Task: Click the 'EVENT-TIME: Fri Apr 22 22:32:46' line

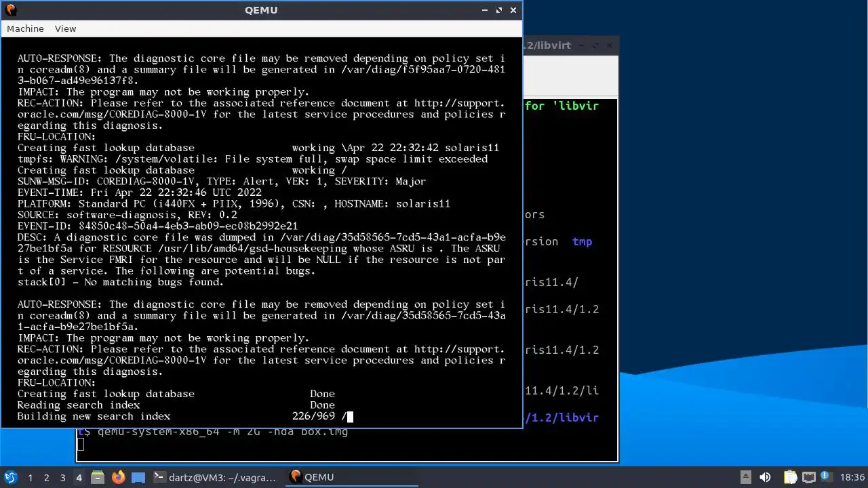Action: 139,192
